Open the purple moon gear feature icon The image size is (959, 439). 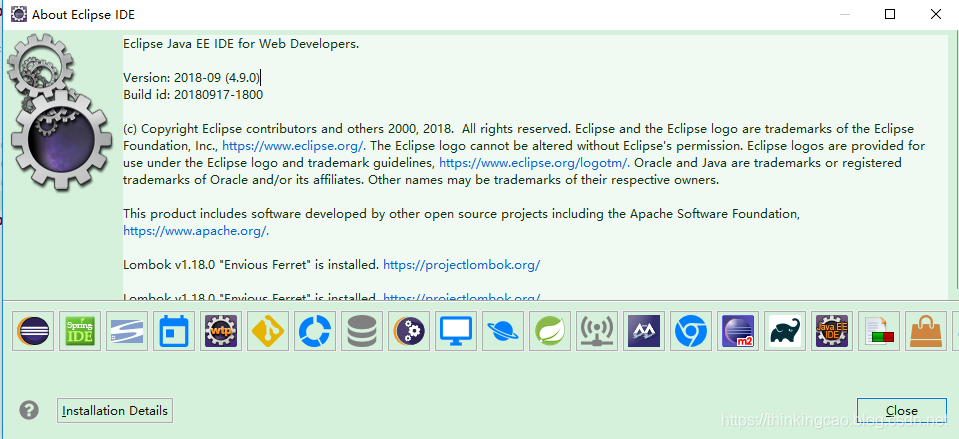click(x=409, y=331)
